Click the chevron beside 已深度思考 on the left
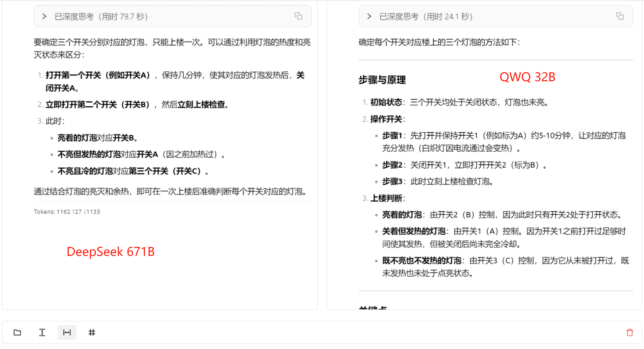The height and width of the screenshot is (349, 644). (x=44, y=16)
